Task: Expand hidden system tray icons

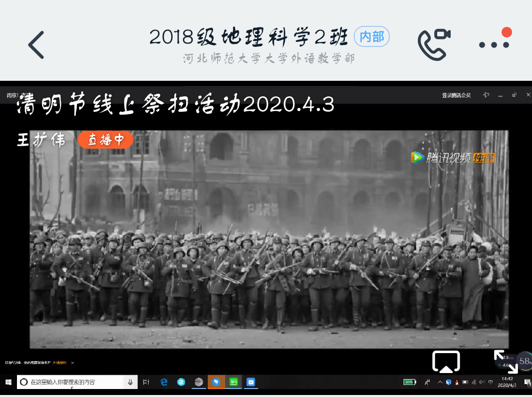Action: [x=440, y=382]
